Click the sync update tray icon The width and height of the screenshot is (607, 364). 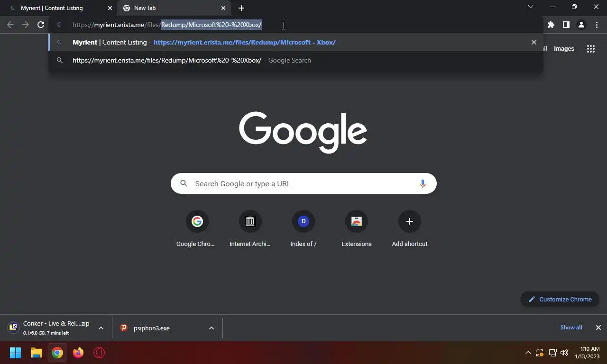[540, 353]
